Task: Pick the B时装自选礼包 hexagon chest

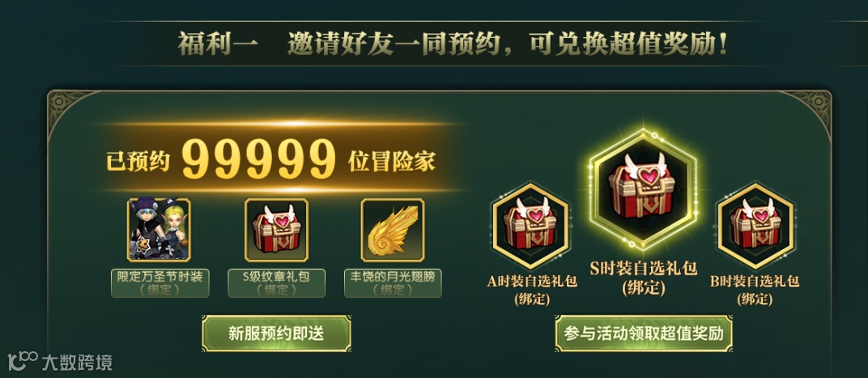Action: pos(755,225)
